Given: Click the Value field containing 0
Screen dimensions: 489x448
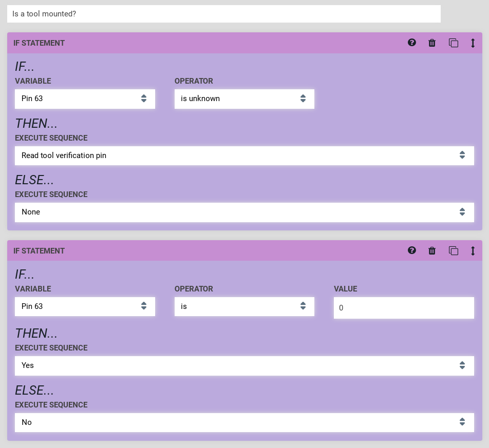Looking at the screenshot, I should (404, 308).
